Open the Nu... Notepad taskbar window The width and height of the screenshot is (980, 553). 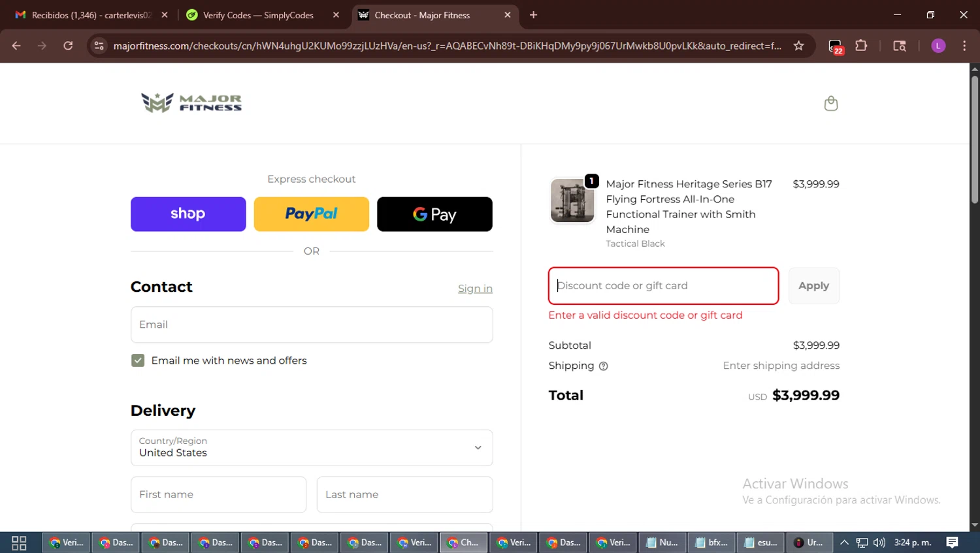coord(662,543)
